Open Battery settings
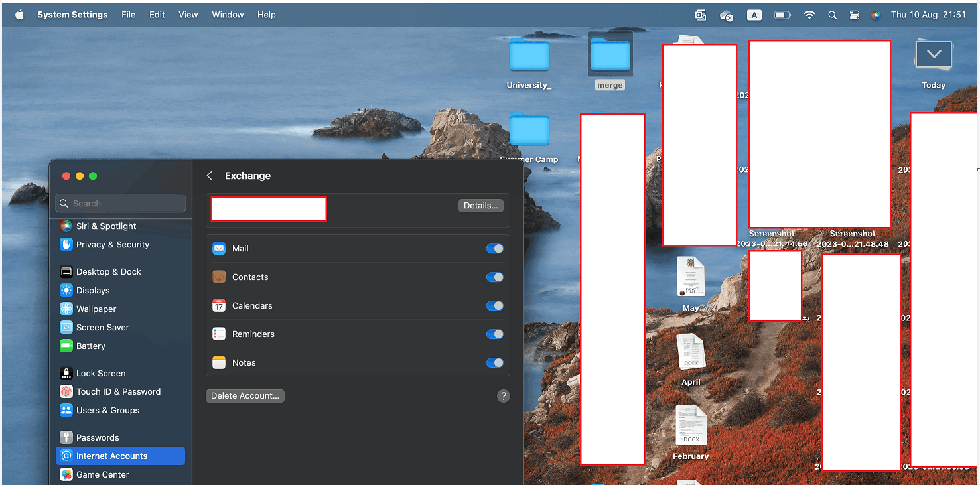The image size is (980, 485). [82, 346]
